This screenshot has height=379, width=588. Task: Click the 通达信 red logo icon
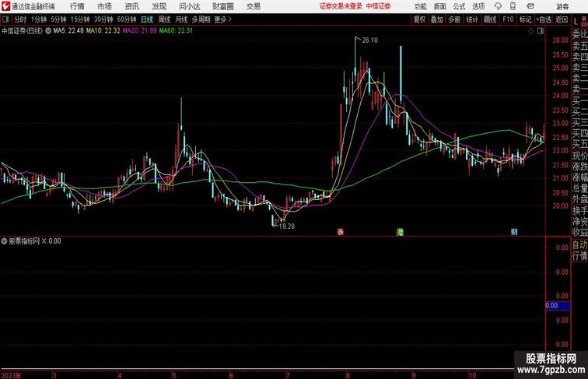[5, 6]
